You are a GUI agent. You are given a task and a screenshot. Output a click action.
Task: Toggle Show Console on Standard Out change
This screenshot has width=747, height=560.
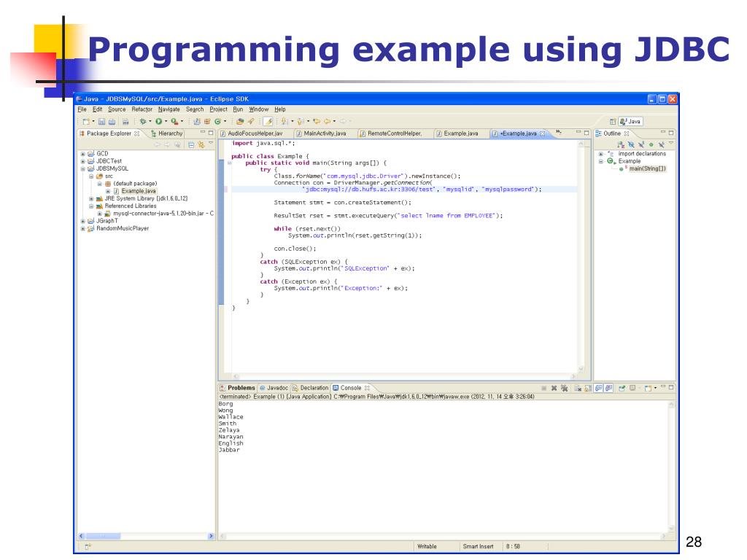pos(598,388)
